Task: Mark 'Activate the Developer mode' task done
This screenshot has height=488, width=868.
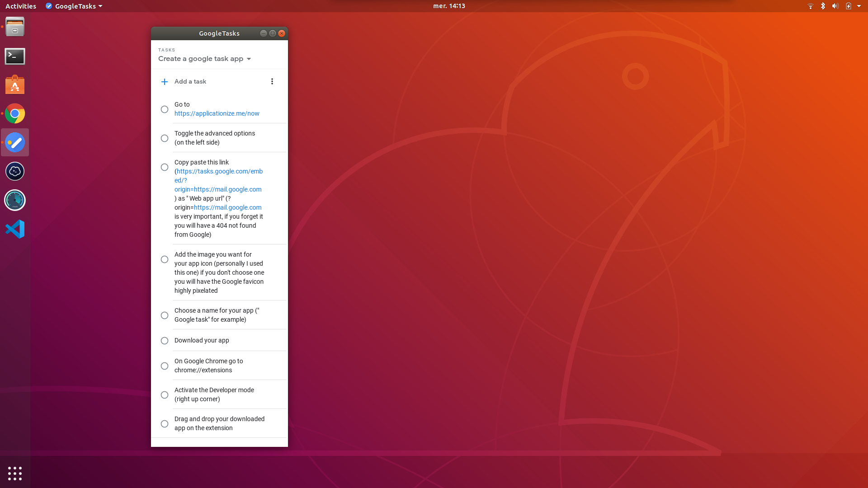Action: [165, 395]
